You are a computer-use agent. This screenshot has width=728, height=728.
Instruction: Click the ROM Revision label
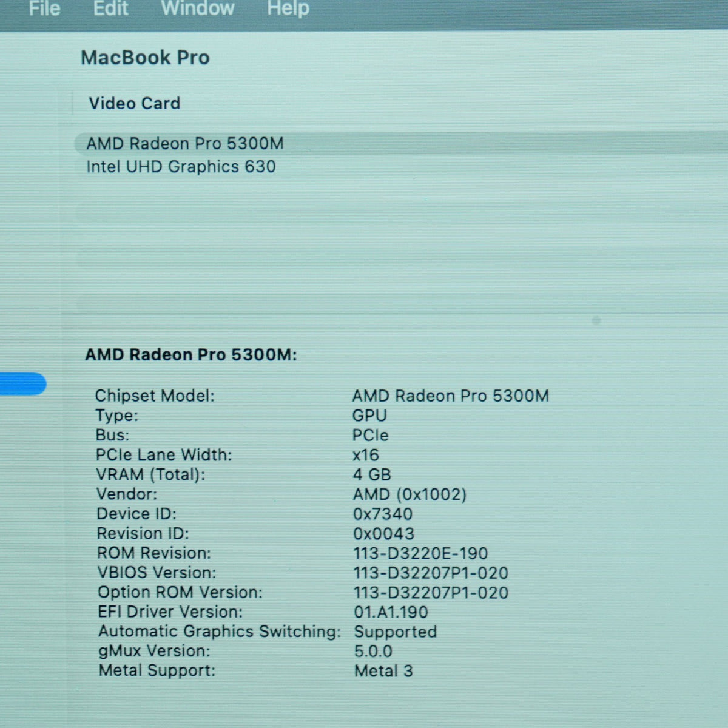[x=154, y=553]
